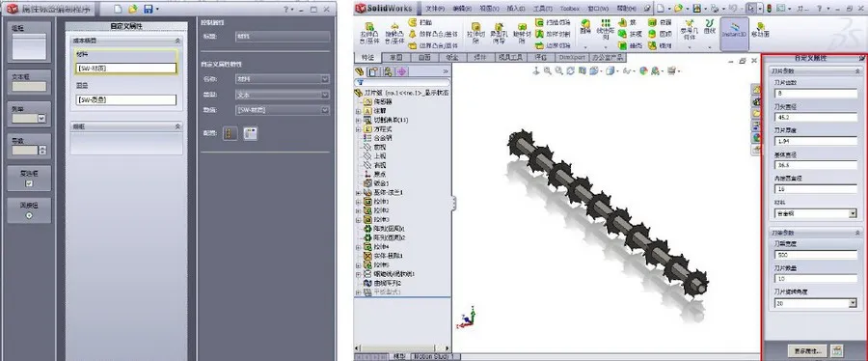Select the Wrap (包覆) tool
The height and width of the screenshot is (361, 868).
(x=661, y=23)
